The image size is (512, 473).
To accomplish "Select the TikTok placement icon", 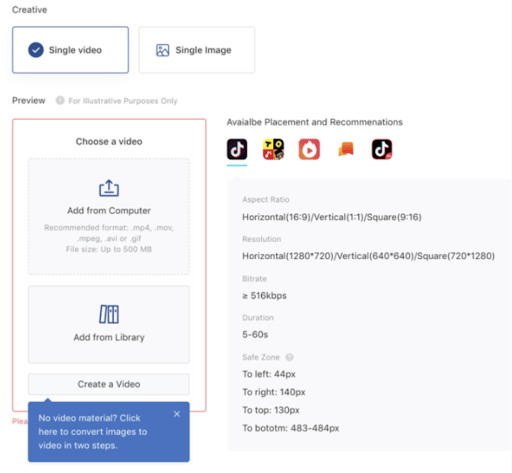I will tap(237, 149).
